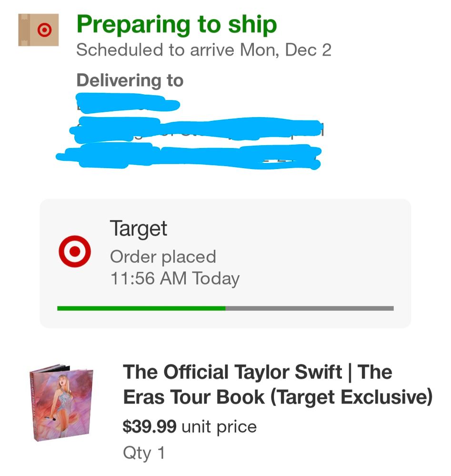Image resolution: width=451 pixels, height=476 pixels.
Task: Open the Preparing to ship status heading
Action: coord(176,24)
